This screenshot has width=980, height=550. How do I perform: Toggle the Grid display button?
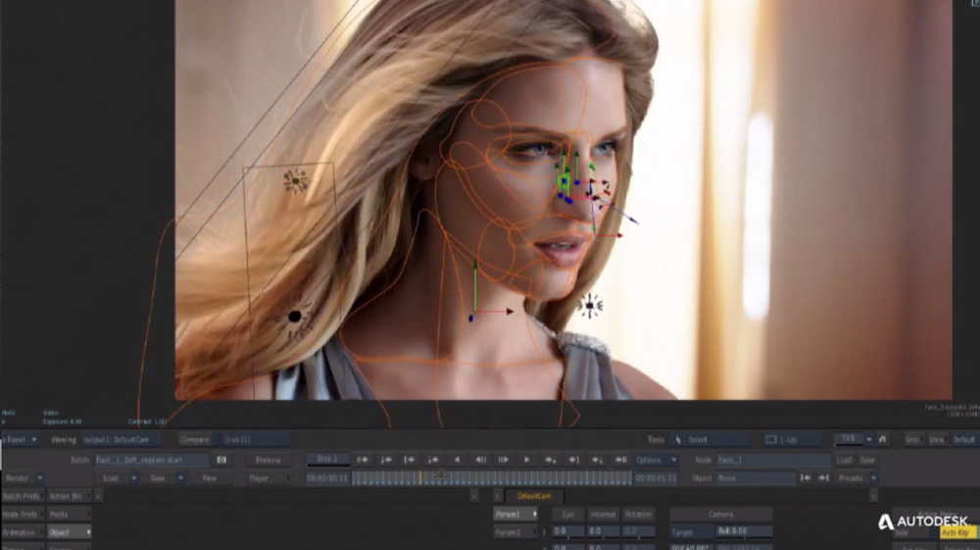coord(912,439)
